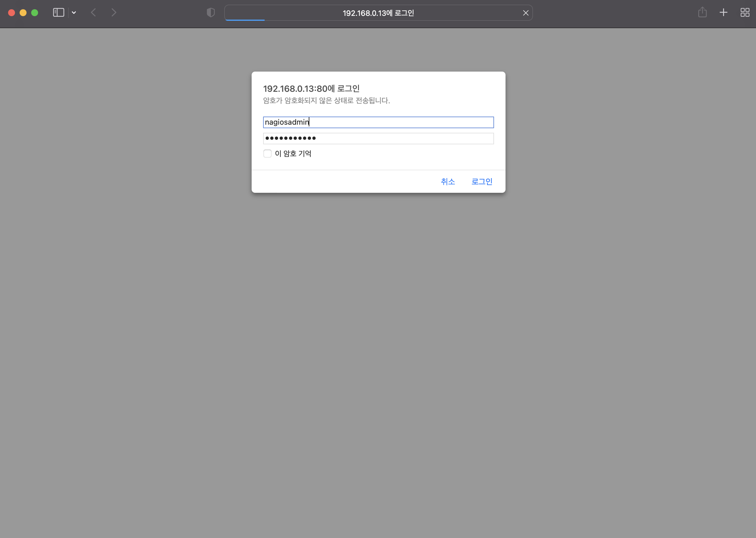Click the red close window button

click(11, 13)
